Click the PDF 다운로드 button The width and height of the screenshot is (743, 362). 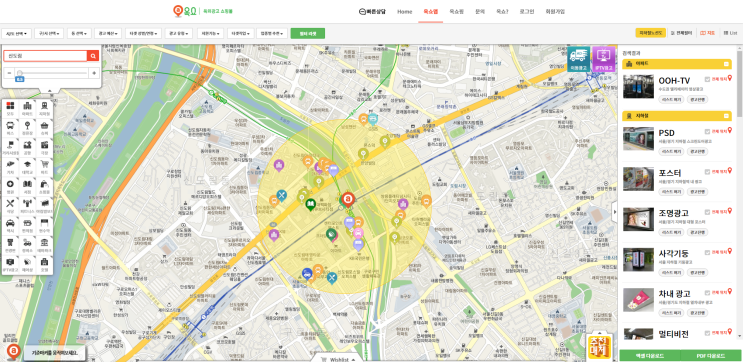711,355
